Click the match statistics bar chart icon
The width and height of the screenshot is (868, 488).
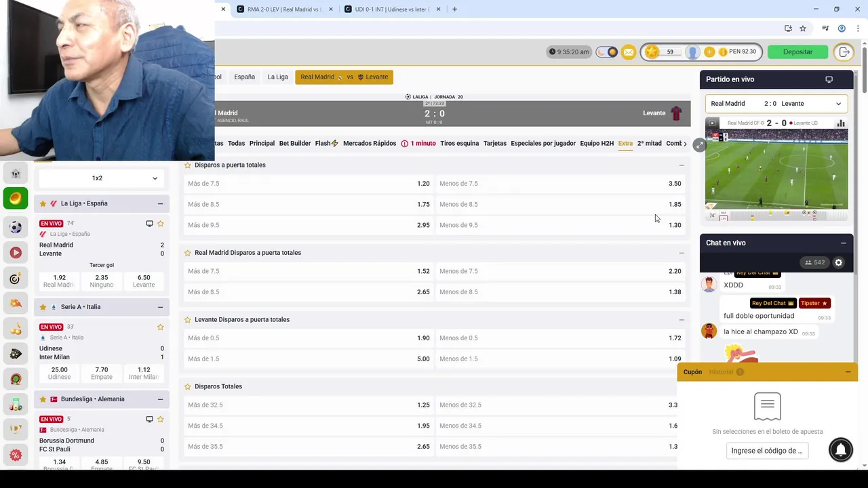[841, 123]
